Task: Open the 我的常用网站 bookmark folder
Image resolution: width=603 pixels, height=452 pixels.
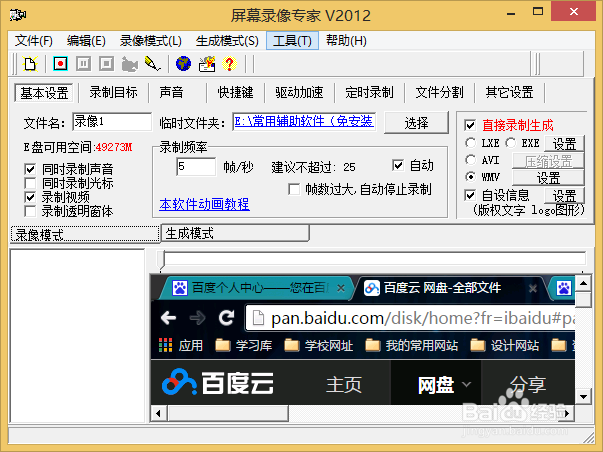Action: (x=411, y=345)
